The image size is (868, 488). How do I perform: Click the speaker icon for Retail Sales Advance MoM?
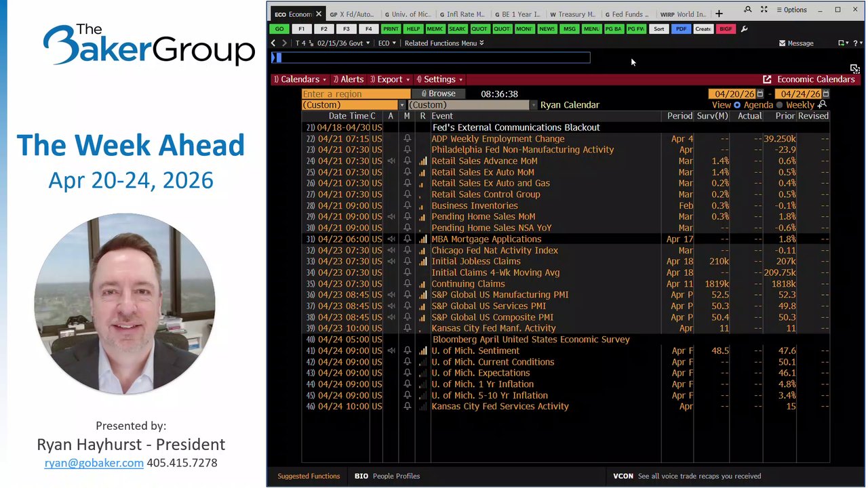pos(391,161)
